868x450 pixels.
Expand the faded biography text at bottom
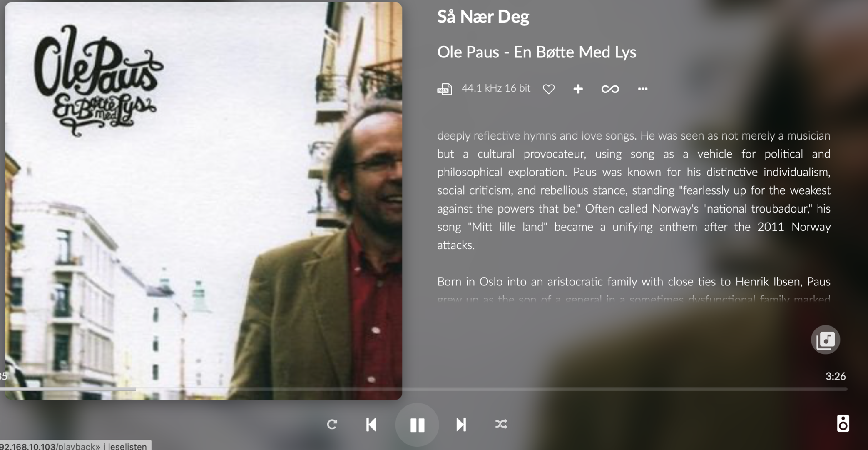[634, 299]
